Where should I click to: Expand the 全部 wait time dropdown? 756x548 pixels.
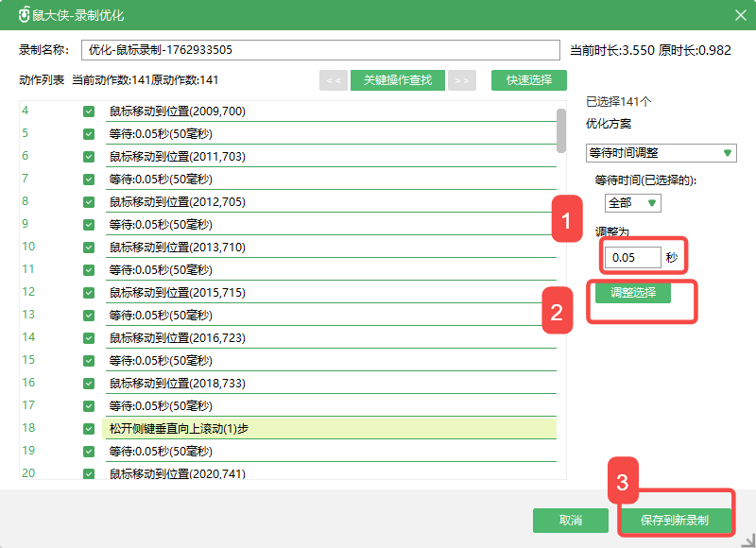(x=632, y=203)
